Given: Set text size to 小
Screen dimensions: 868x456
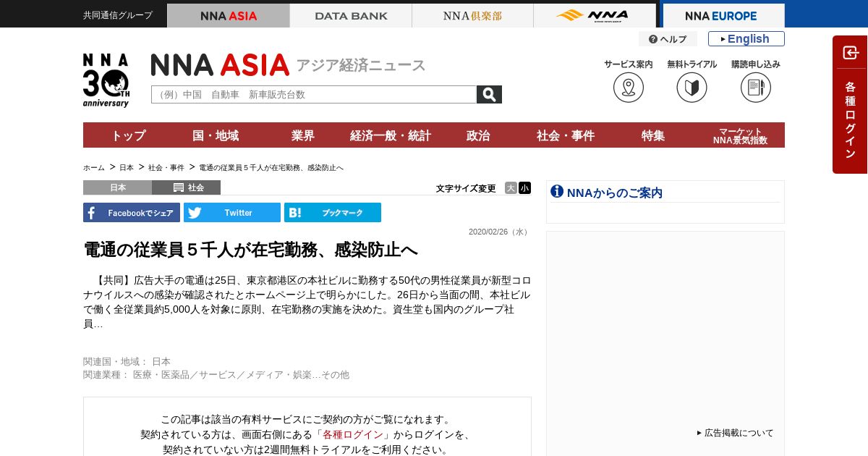Looking at the screenshot, I should [525, 188].
